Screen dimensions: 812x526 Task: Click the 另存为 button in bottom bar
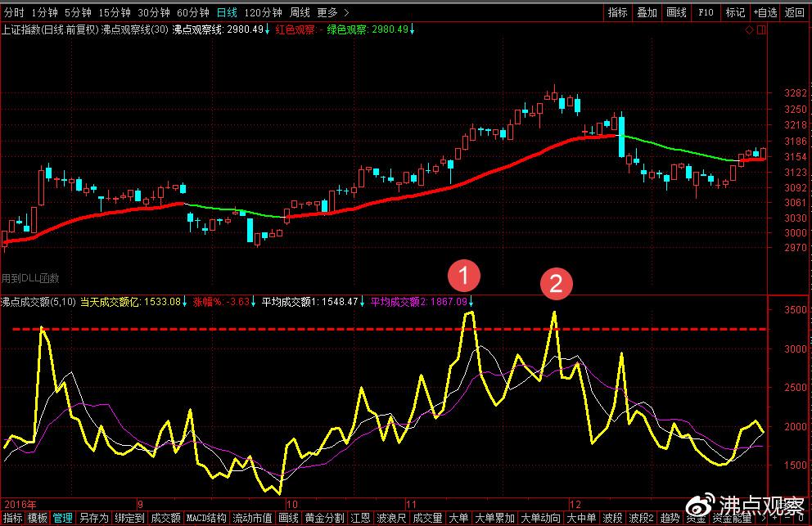[93, 518]
